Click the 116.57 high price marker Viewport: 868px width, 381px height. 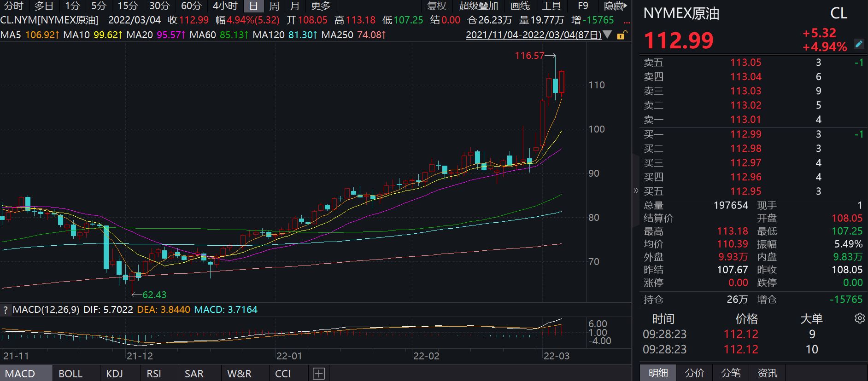[x=529, y=56]
